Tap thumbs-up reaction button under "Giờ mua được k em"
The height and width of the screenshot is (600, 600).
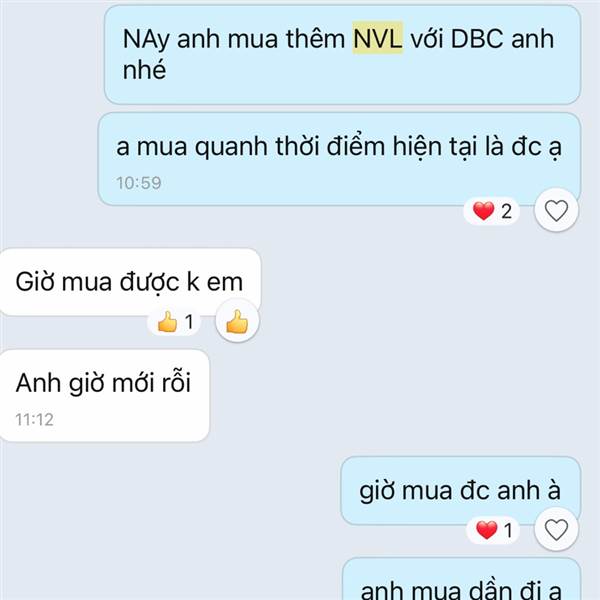[237, 321]
